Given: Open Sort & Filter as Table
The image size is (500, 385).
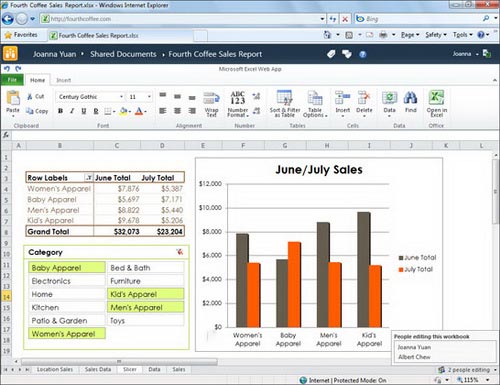Looking at the screenshot, I should tap(285, 103).
